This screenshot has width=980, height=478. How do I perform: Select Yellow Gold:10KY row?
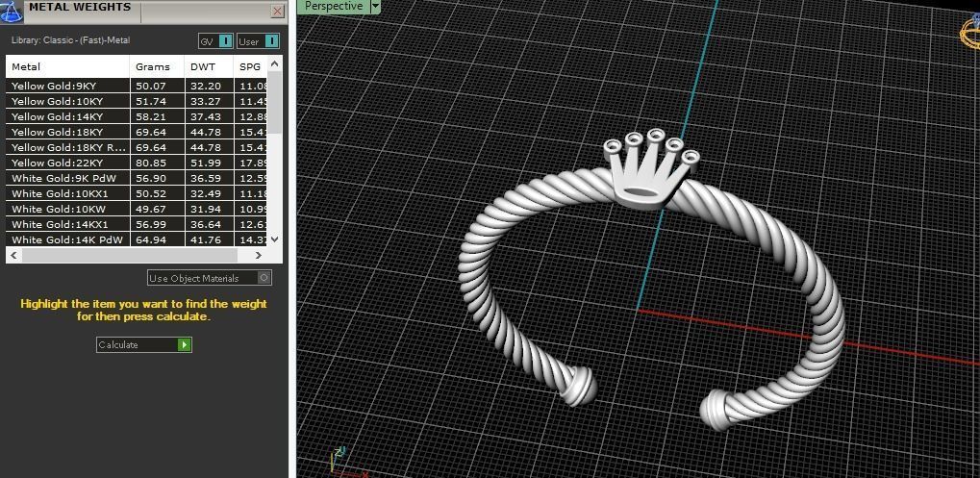(137, 101)
